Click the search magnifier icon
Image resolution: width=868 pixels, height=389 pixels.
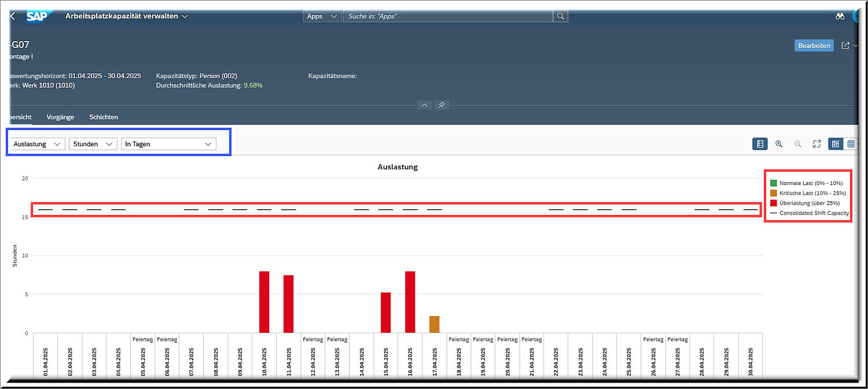click(x=560, y=16)
